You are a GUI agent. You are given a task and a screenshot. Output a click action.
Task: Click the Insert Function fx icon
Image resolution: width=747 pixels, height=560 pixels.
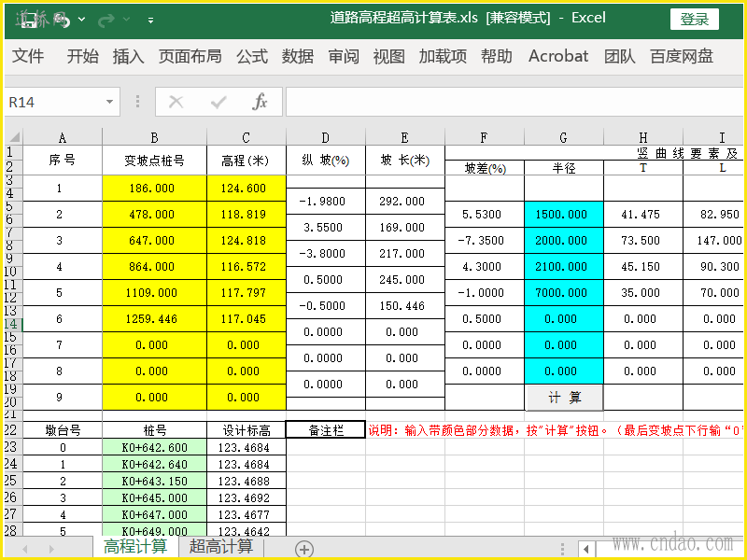[260, 102]
